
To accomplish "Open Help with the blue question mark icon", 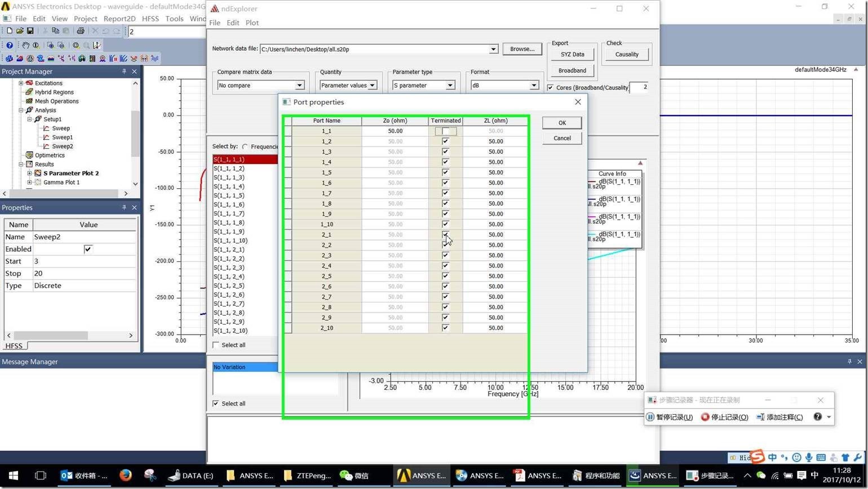I will tap(10, 45).
